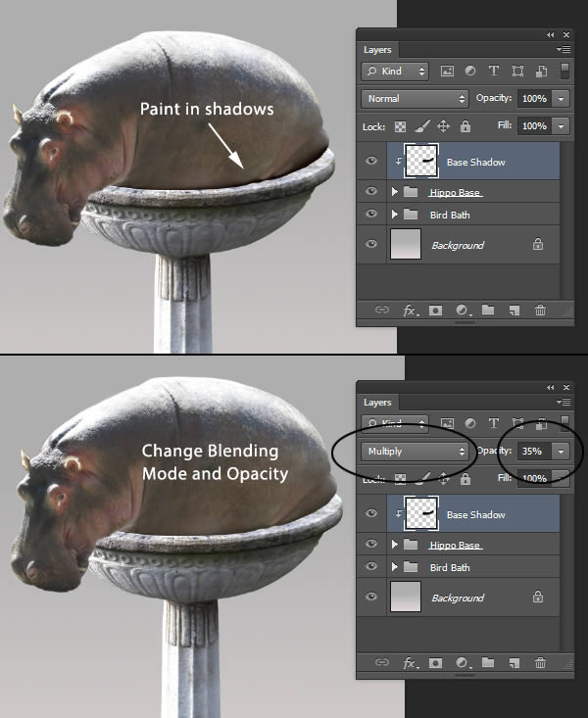Select Background layer thumbnail in upper panel
Viewport: 588px width, 718px height.
click(406, 245)
